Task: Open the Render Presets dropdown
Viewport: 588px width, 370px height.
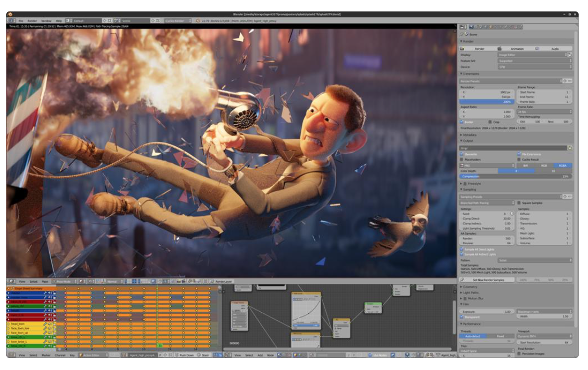Action: (x=511, y=81)
